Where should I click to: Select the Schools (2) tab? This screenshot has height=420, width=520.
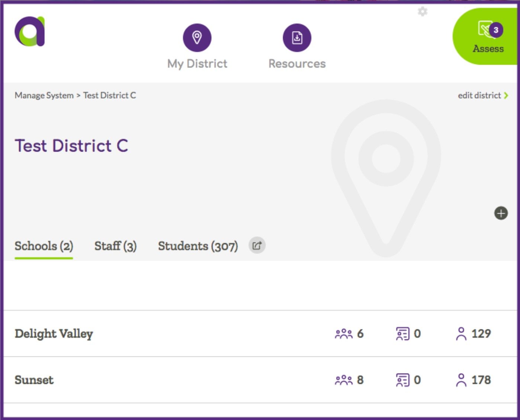coord(43,246)
